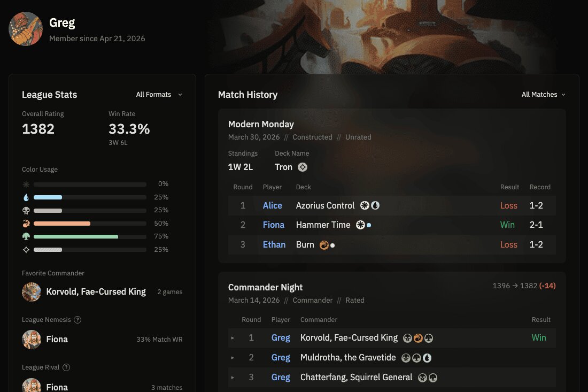Open the Commander Night event title
This screenshot has width=588, height=392.
tap(265, 287)
